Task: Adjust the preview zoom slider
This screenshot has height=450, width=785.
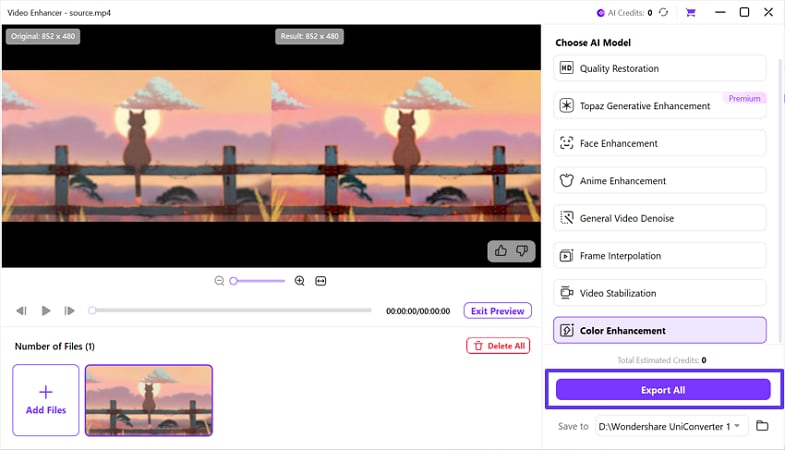Action: point(257,281)
